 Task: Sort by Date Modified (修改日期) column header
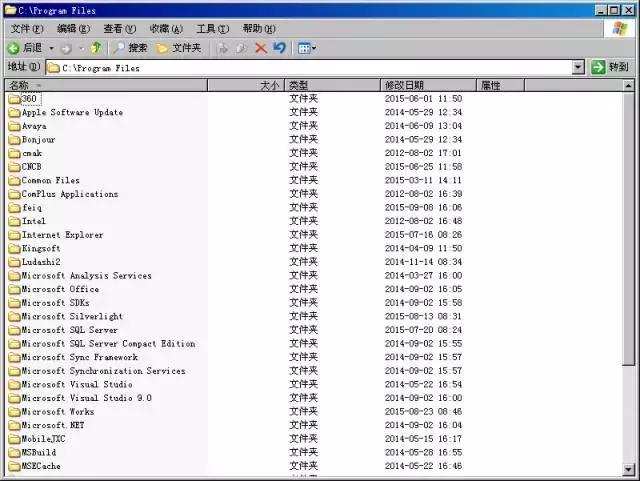428,85
